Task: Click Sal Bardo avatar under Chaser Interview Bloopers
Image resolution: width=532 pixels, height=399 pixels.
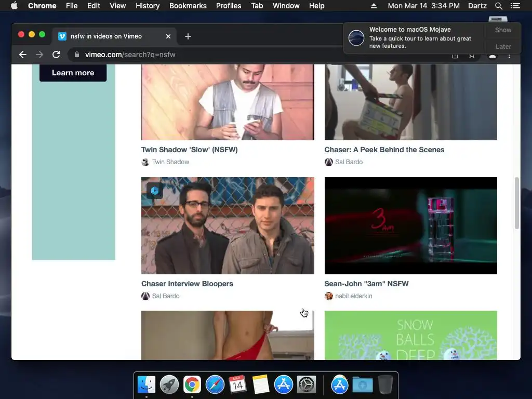Action: [x=145, y=296]
